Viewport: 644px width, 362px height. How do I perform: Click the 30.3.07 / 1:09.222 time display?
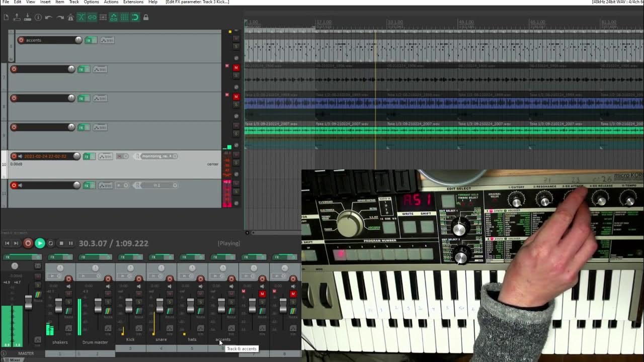[x=114, y=243]
